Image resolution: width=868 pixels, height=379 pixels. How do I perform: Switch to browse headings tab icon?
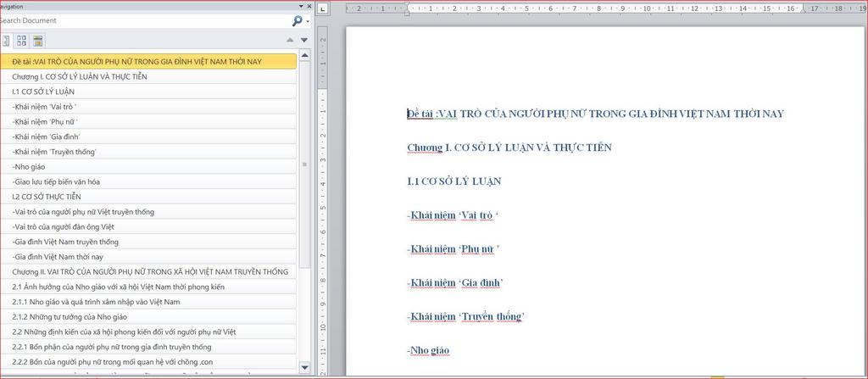click(x=6, y=41)
